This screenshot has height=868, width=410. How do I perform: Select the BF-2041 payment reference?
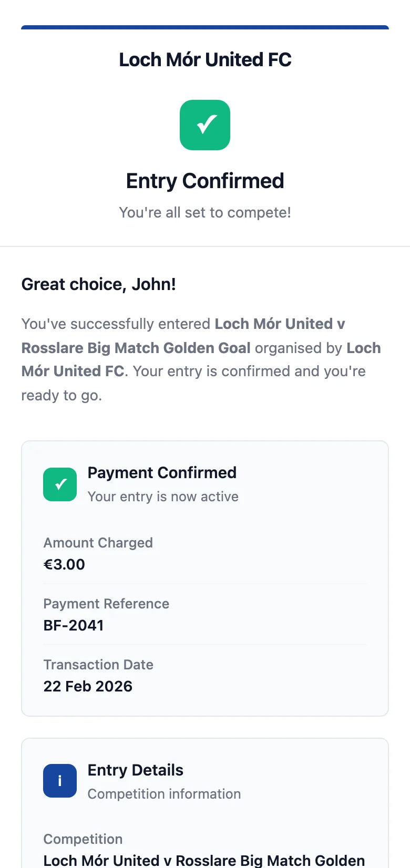coord(74,625)
